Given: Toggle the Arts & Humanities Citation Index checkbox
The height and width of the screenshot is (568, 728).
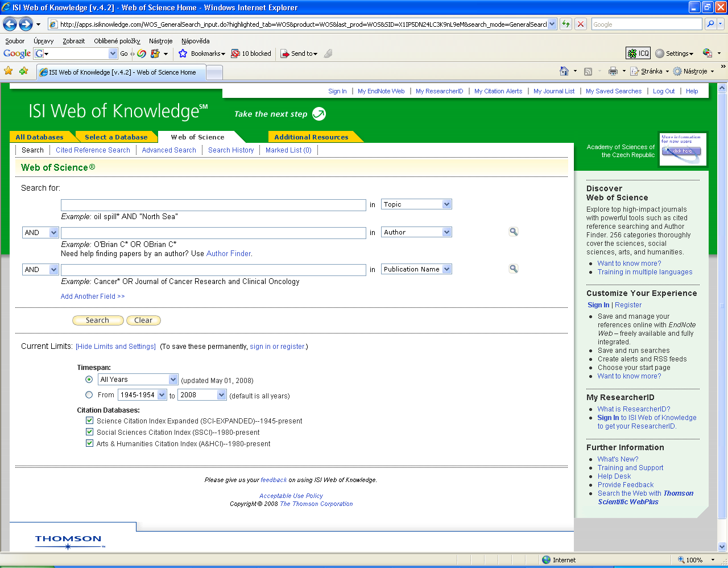Looking at the screenshot, I should [89, 443].
